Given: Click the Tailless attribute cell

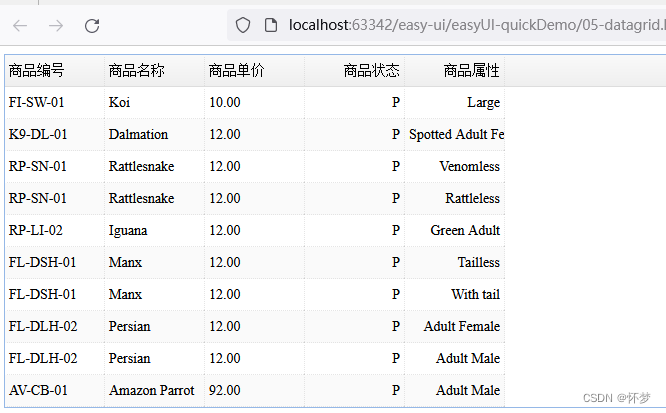Looking at the screenshot, I should 454,263.
